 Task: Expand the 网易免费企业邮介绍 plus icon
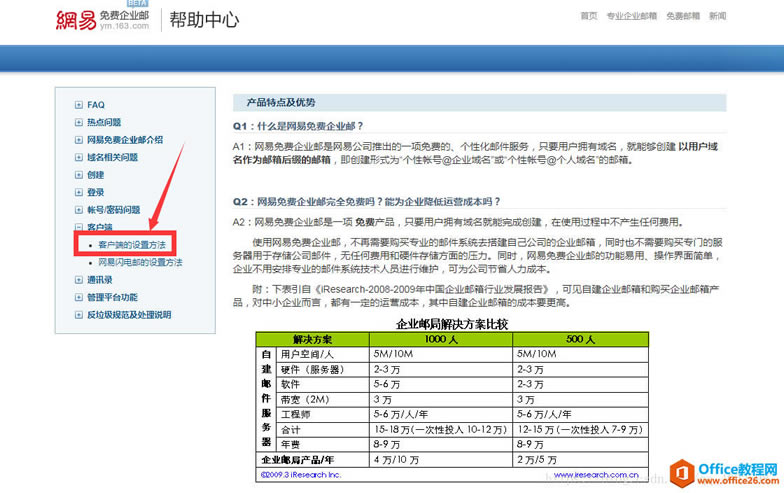tap(78, 140)
